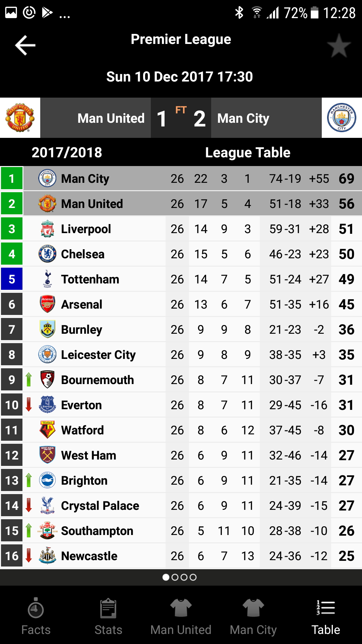Tap the Manchester United crest in score header
Screen dimensions: 362x644
(20, 118)
